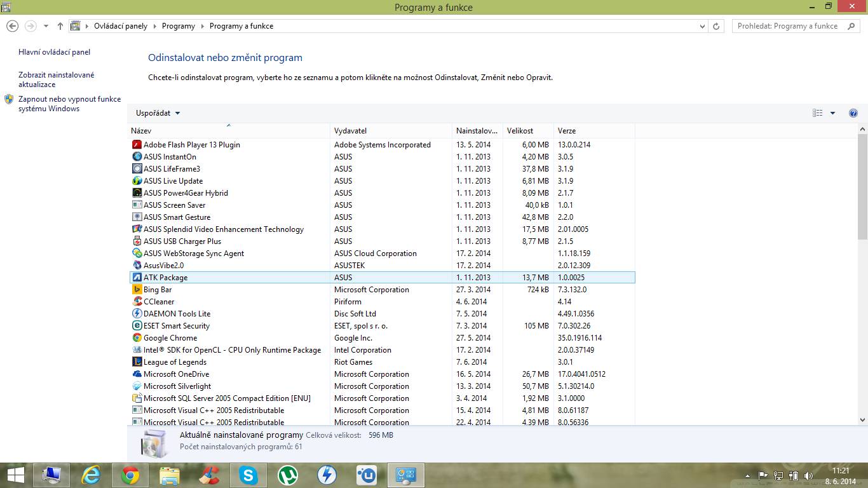Click the scroll down arrow of list
Image resolution: width=868 pixels, height=488 pixels.
pos(862,419)
